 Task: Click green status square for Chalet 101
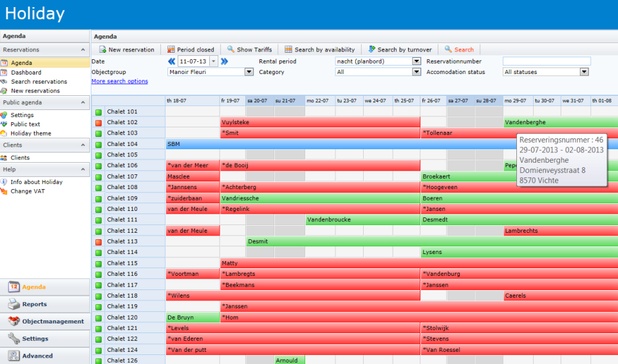98,112
